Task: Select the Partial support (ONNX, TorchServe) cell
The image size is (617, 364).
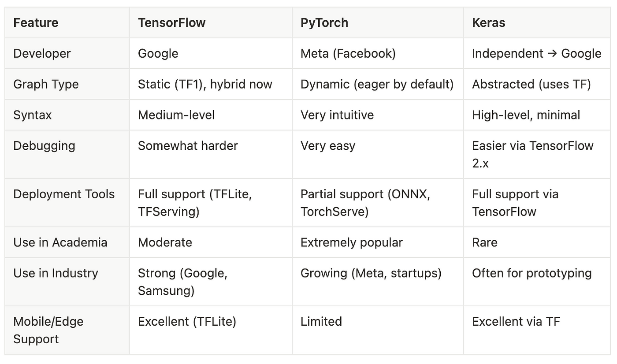Action: [378, 203]
